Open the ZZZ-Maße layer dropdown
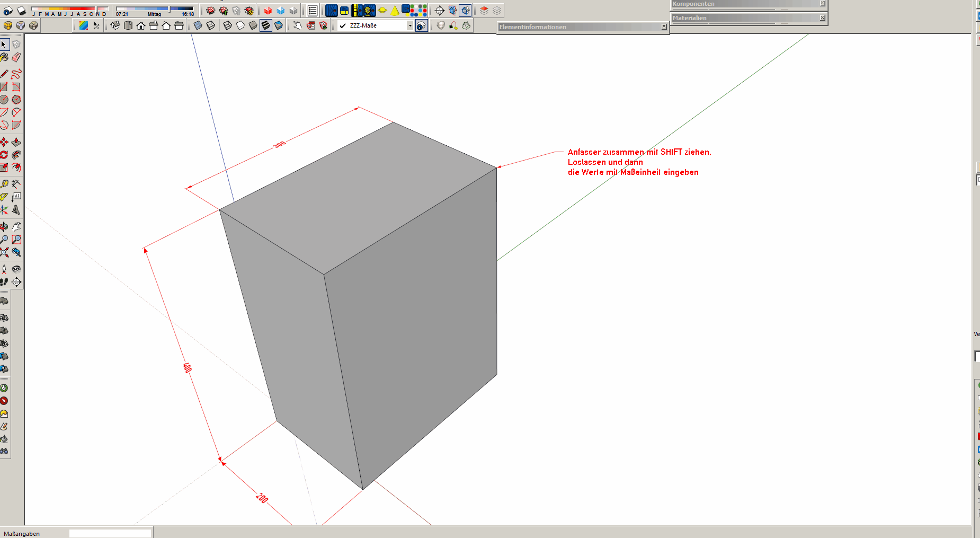This screenshot has height=538, width=980. [x=409, y=25]
